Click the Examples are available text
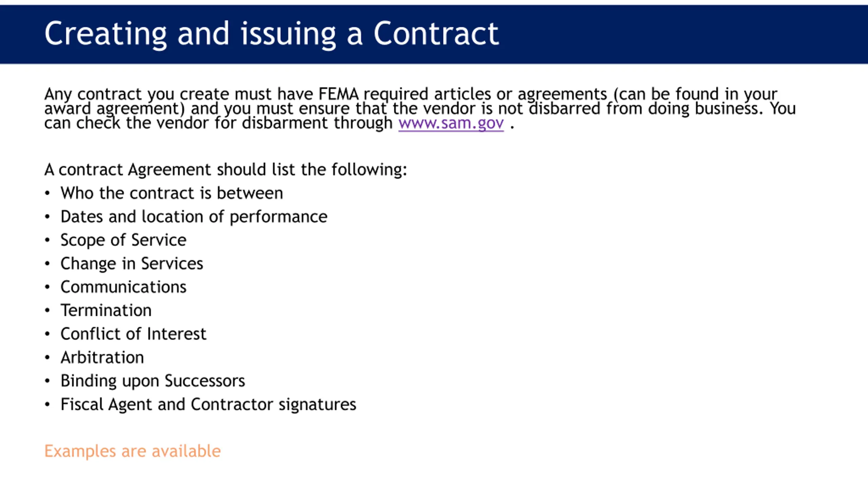 133,451
